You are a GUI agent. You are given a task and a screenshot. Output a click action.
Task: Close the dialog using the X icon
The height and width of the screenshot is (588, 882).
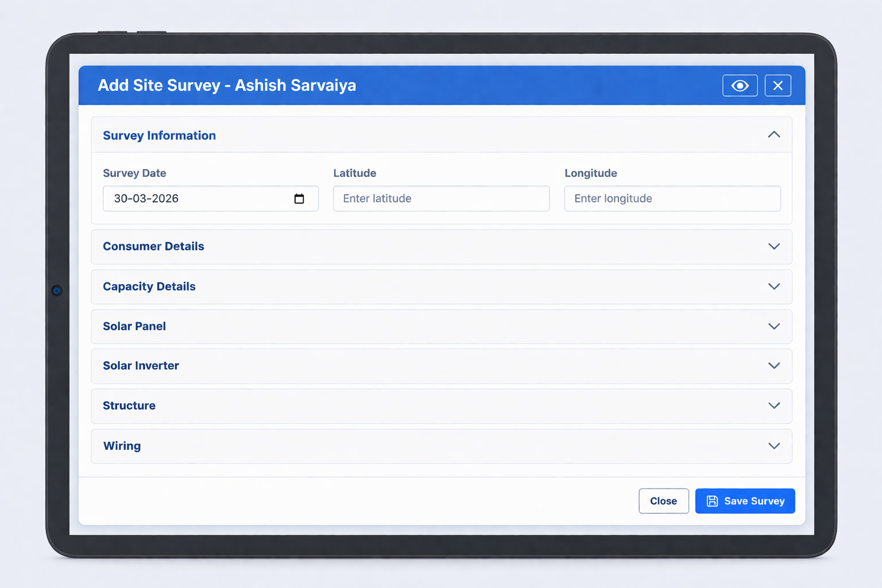[x=777, y=86]
